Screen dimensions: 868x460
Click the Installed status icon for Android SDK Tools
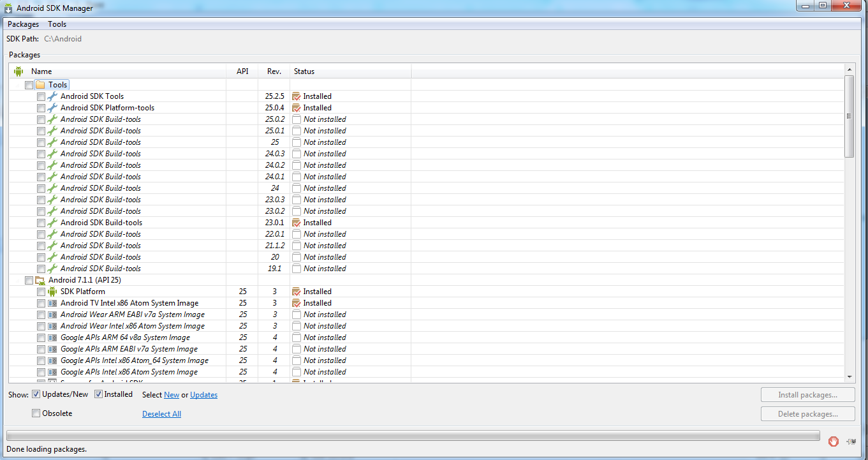click(x=297, y=96)
